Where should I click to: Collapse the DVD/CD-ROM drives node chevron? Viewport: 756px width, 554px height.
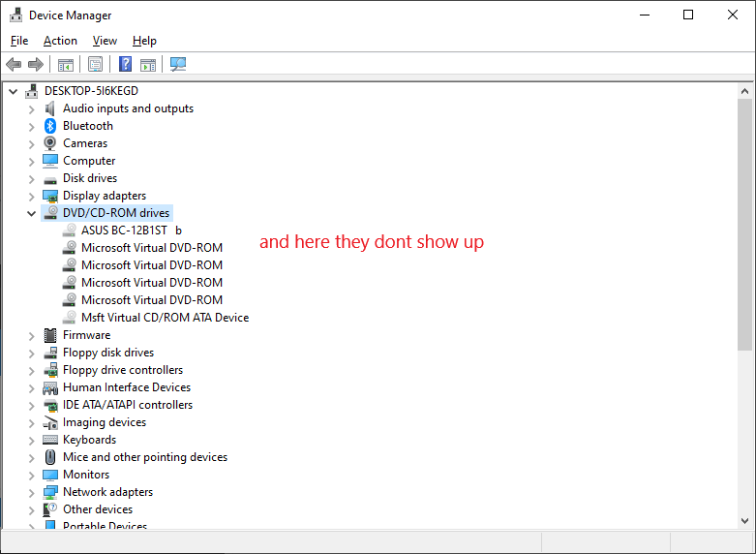point(31,213)
